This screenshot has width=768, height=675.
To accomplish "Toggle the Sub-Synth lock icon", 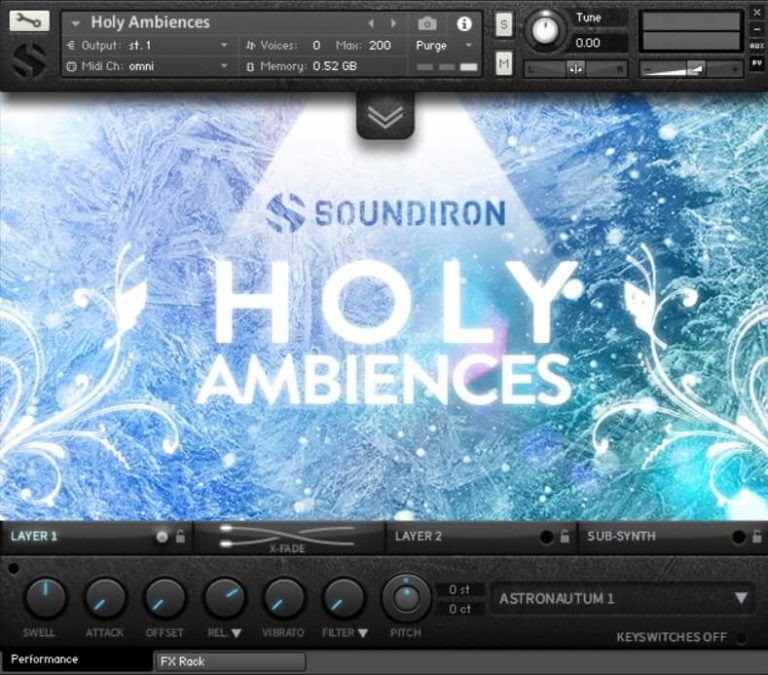I will click(757, 536).
